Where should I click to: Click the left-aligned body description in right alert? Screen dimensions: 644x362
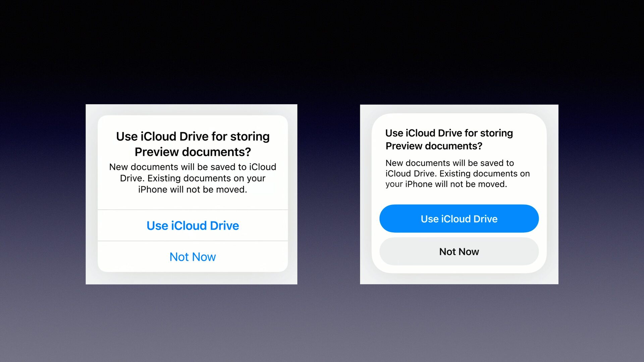[457, 174]
